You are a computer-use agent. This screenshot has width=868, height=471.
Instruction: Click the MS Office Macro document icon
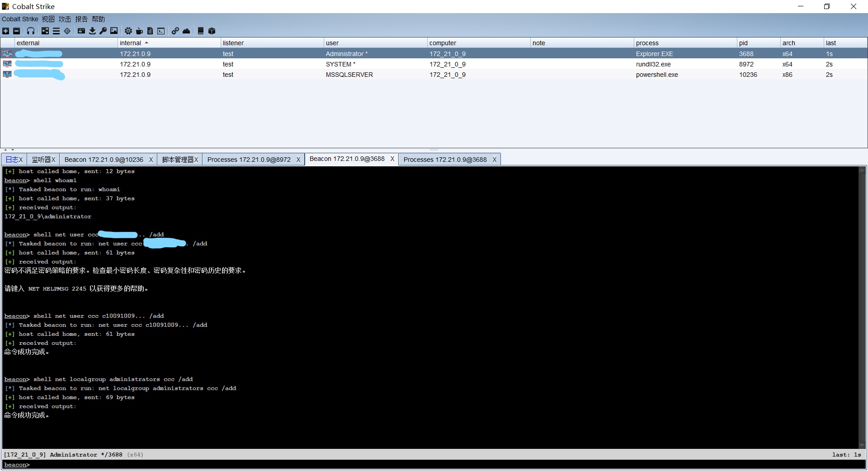point(150,31)
